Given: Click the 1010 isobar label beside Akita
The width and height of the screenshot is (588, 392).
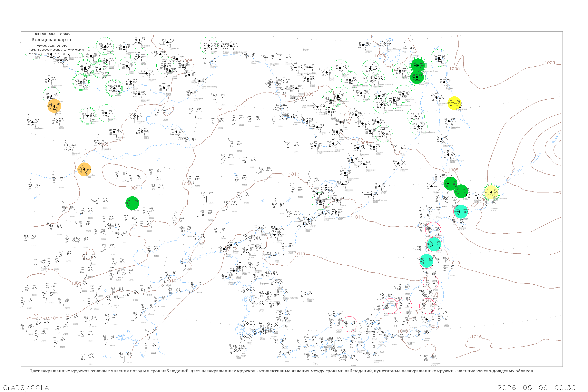Looking at the screenshot, I should [x=455, y=263].
